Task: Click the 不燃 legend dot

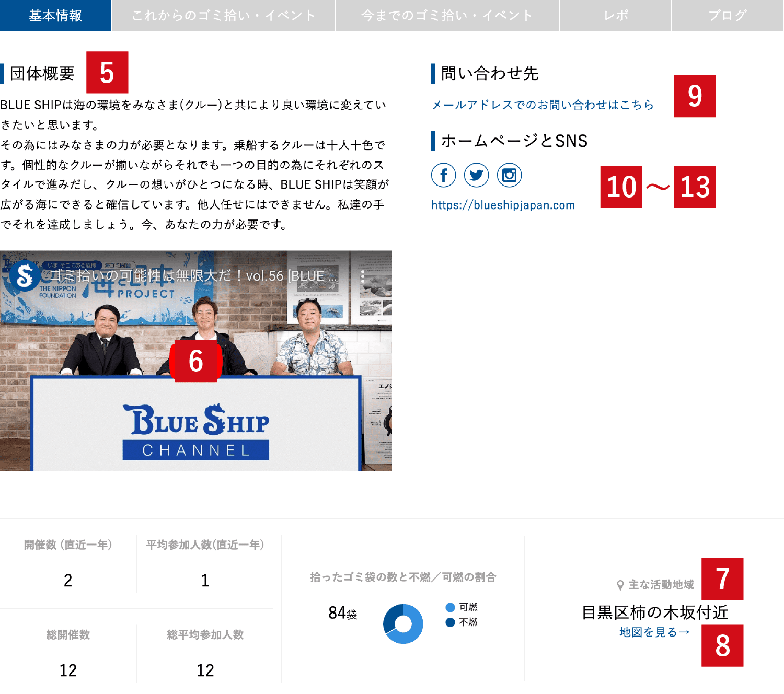Action: click(450, 622)
